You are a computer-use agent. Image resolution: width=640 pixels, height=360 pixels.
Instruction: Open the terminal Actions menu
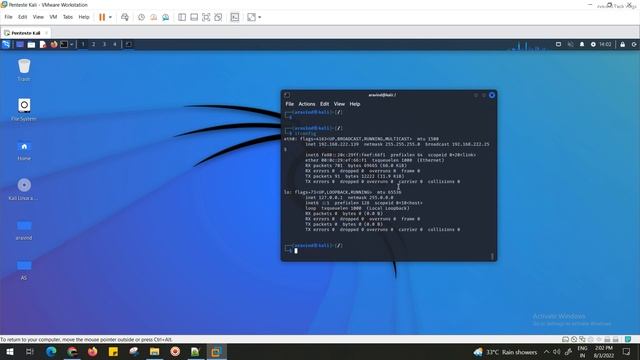[x=307, y=104]
